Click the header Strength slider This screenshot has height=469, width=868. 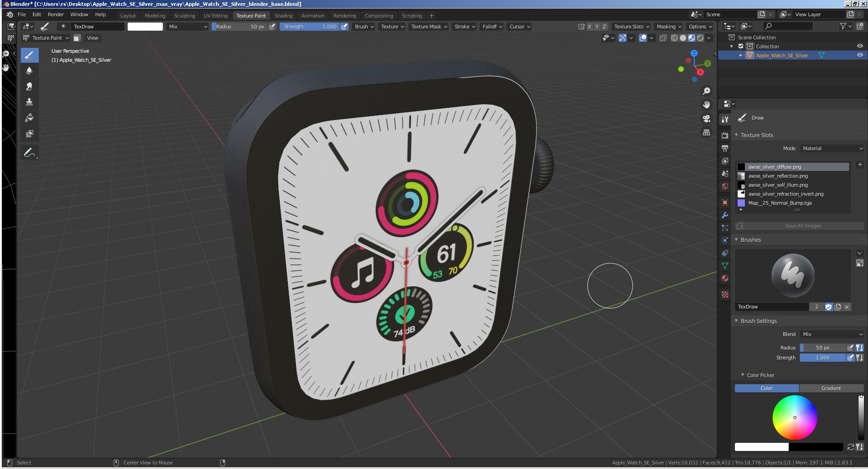(309, 27)
